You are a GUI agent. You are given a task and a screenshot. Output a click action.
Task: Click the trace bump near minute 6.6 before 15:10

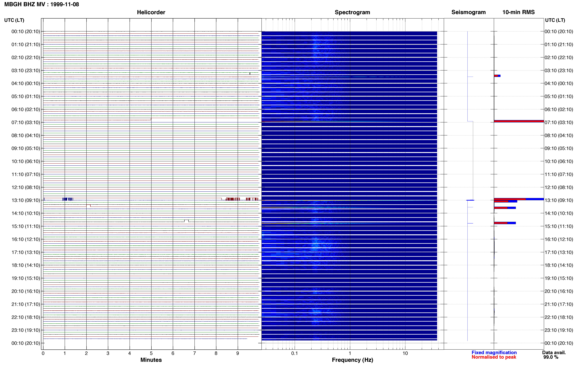186,221
